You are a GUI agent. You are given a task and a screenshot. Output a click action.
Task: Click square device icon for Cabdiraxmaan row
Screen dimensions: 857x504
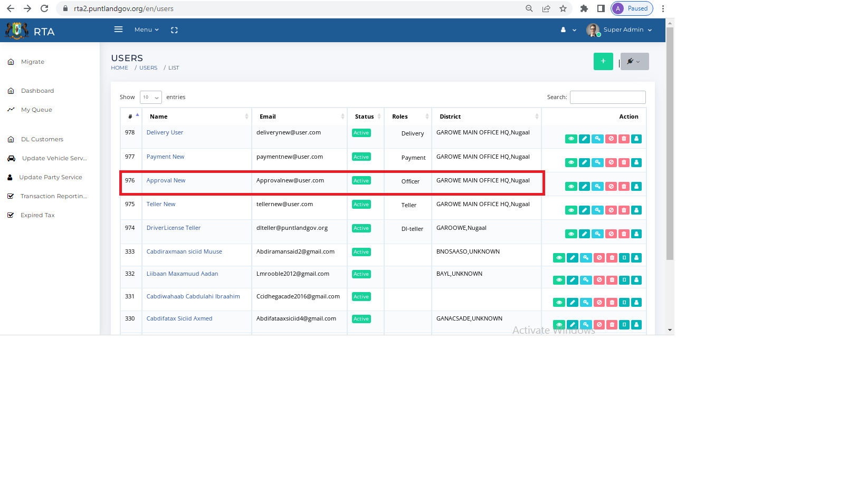[x=624, y=258]
